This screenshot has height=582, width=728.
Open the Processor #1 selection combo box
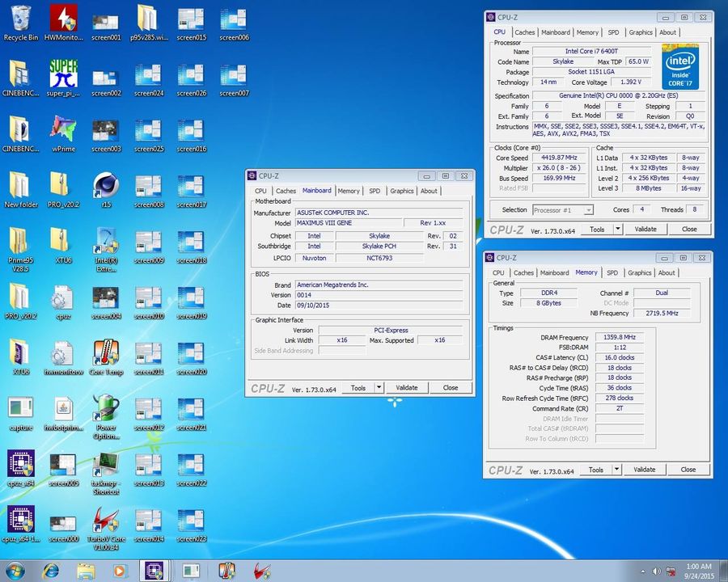pyautogui.click(x=562, y=210)
